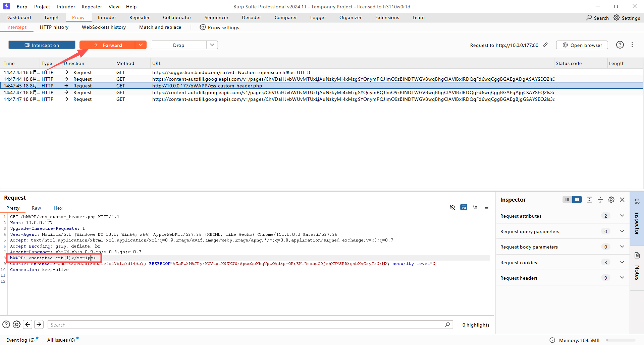The width and height of the screenshot is (644, 345).
Task: Open the Event log (6)
Action: point(20,340)
